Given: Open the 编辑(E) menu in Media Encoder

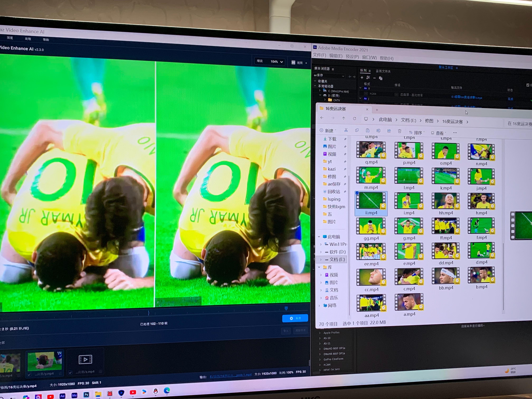Looking at the screenshot, I should [336, 56].
